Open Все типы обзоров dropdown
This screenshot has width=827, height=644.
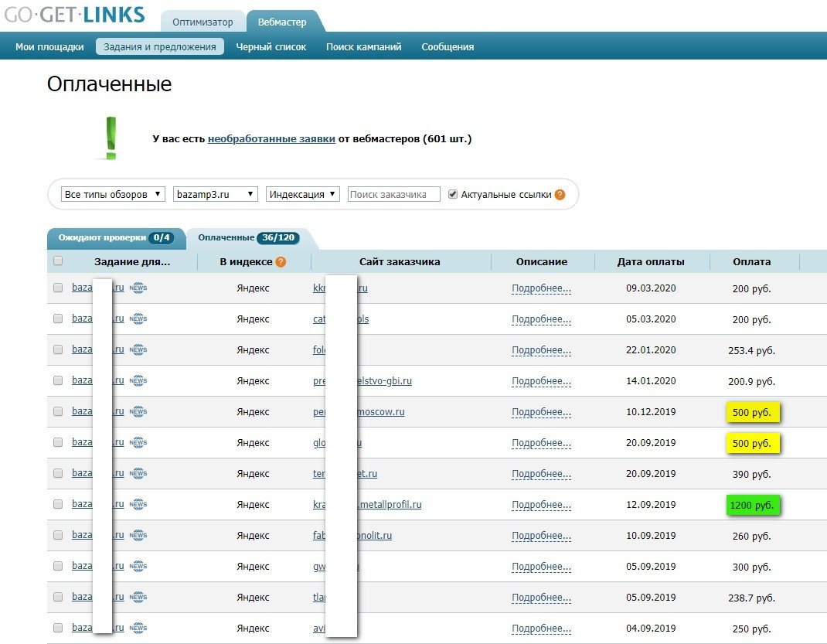pyautogui.click(x=113, y=194)
